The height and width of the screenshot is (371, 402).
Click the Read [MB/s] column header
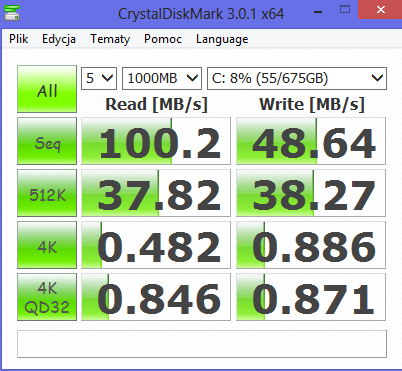tap(156, 104)
